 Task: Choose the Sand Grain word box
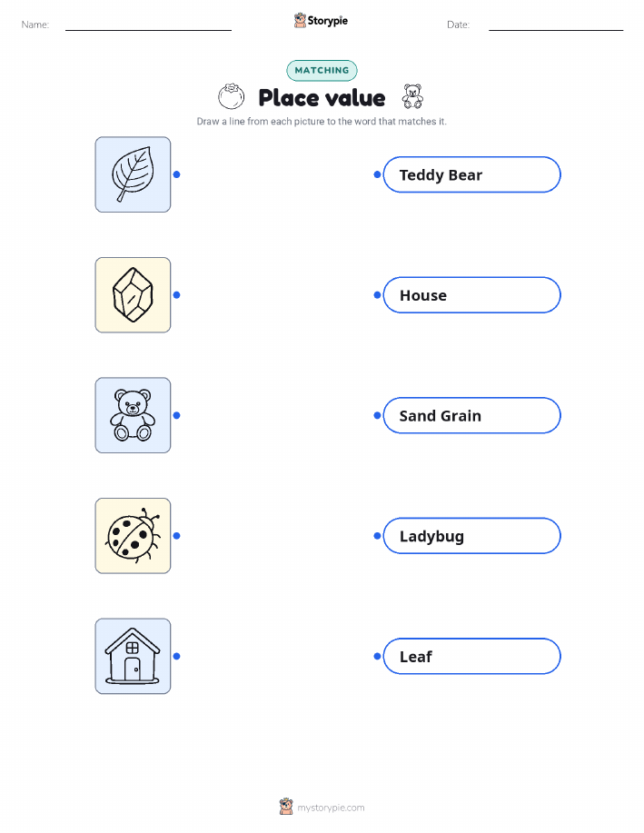471,415
